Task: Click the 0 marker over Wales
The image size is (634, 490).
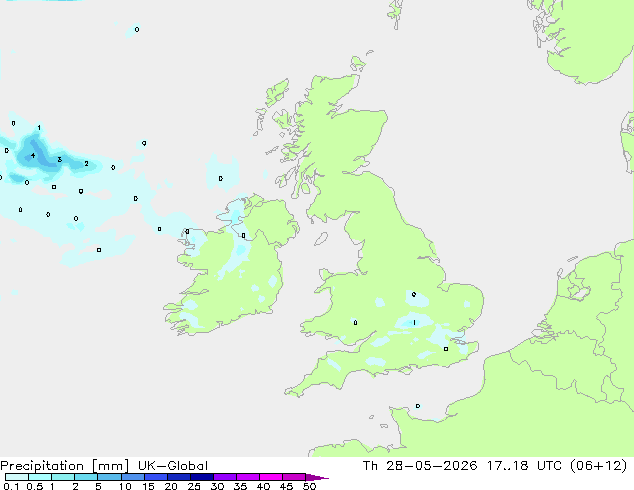Action: (x=355, y=322)
